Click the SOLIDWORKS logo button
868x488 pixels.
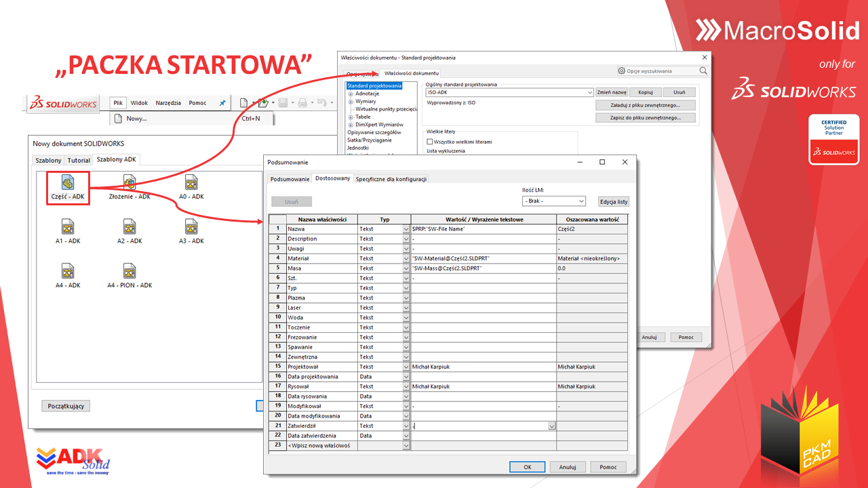click(63, 104)
